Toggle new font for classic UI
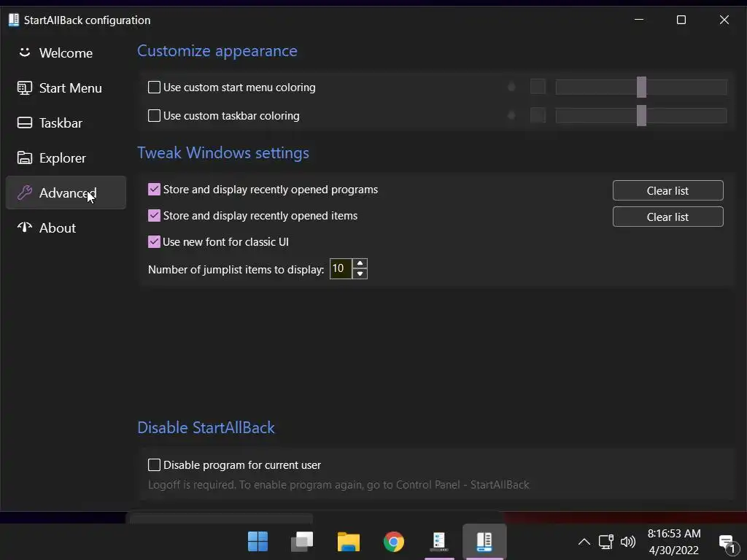The width and height of the screenshot is (747, 560). (x=154, y=242)
